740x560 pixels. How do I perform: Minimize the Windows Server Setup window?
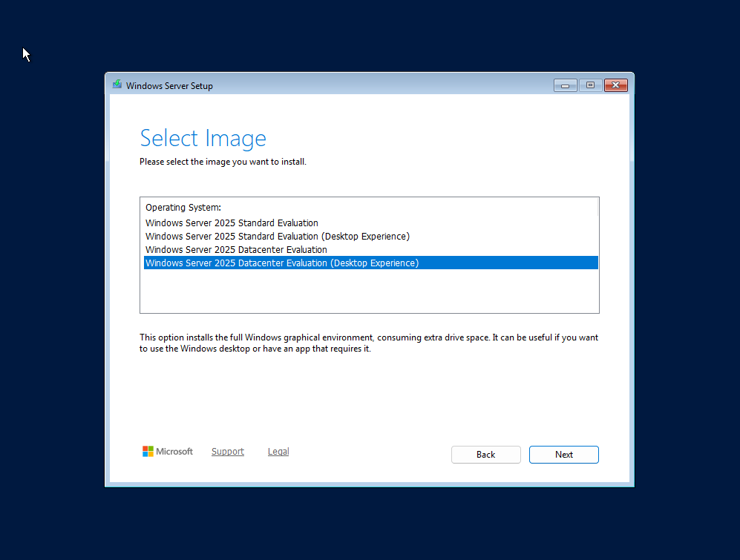click(565, 85)
